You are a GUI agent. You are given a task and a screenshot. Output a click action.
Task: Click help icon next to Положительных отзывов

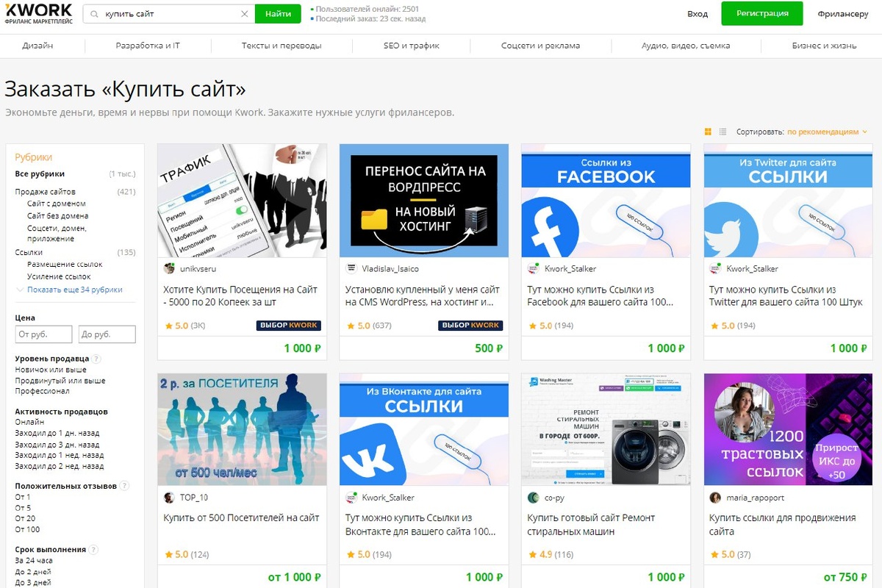(x=124, y=486)
